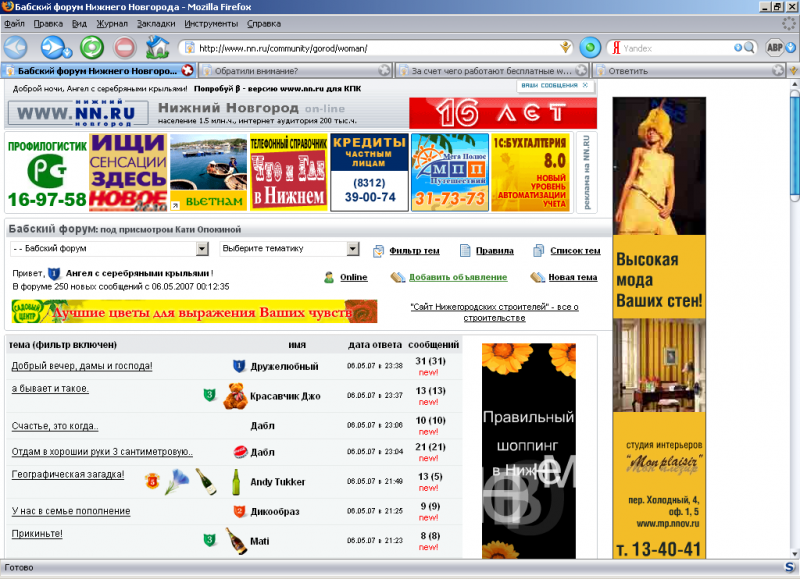Click the Кредиты частным лицам banner

coord(369,172)
